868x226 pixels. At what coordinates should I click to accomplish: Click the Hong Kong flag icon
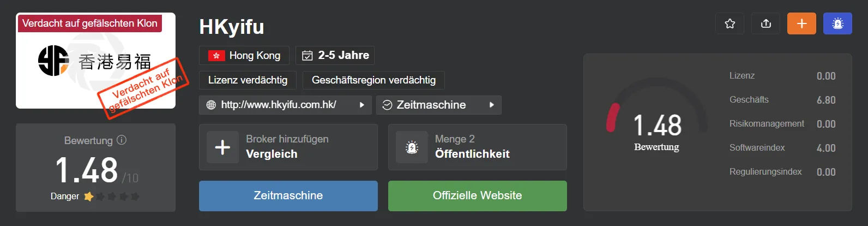tap(216, 56)
